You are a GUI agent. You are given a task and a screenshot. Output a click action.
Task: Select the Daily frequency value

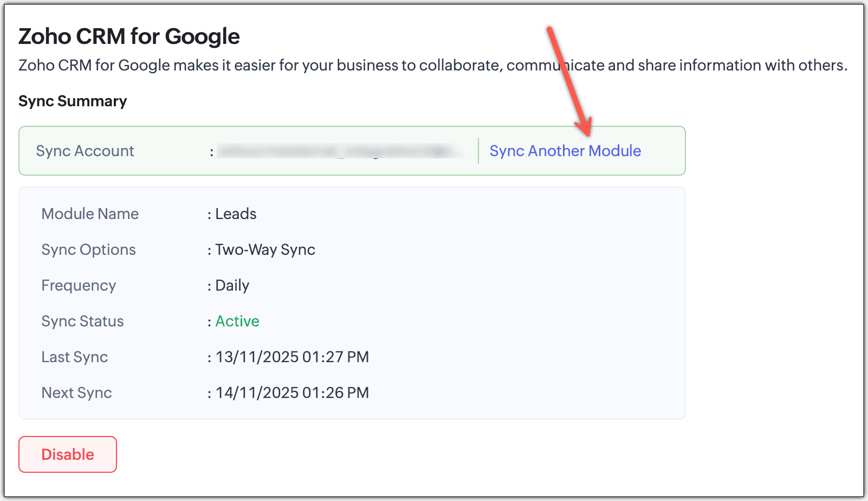coord(232,285)
